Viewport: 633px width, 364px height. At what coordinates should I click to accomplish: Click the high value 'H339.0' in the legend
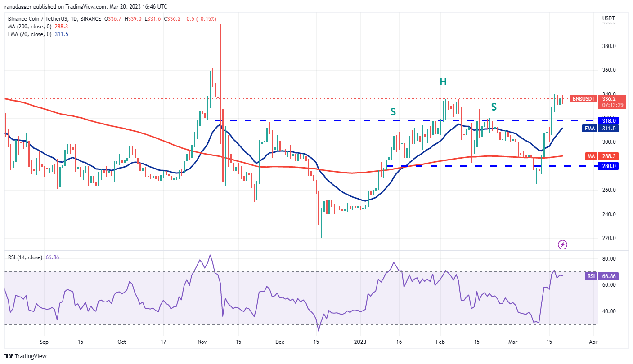[133, 19]
